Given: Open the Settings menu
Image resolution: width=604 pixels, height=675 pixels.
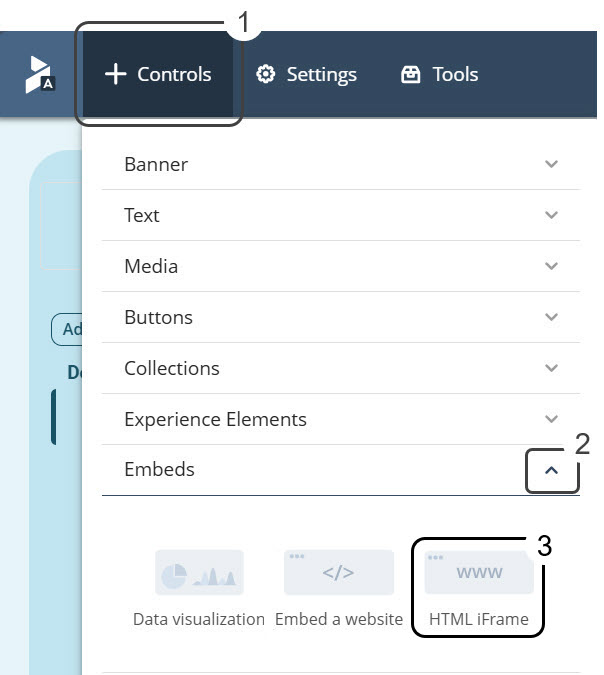Looking at the screenshot, I should coord(306,74).
